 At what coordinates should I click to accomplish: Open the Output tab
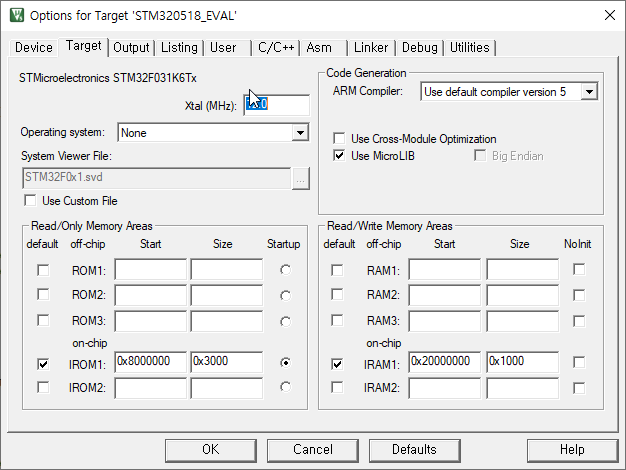[131, 48]
